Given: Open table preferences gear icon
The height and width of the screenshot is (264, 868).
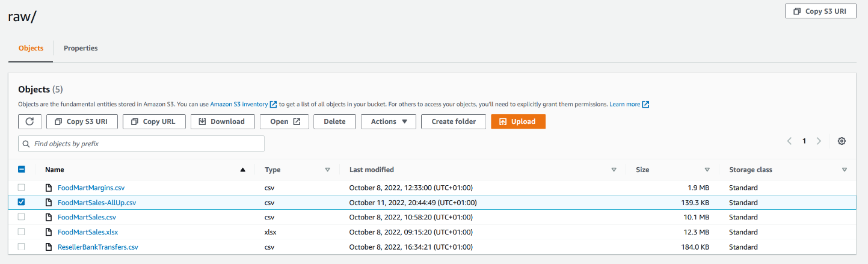Looking at the screenshot, I should click(842, 141).
